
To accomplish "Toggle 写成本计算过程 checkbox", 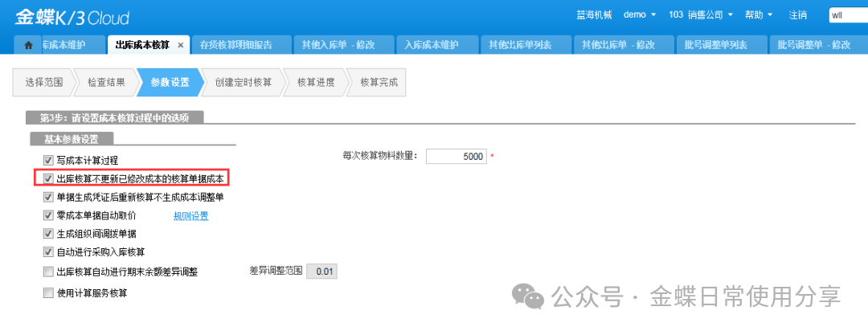I will pos(48,161).
